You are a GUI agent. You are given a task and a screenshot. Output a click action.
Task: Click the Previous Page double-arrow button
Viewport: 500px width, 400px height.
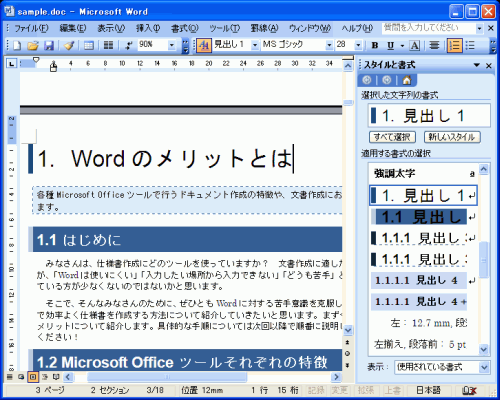pos(347,342)
